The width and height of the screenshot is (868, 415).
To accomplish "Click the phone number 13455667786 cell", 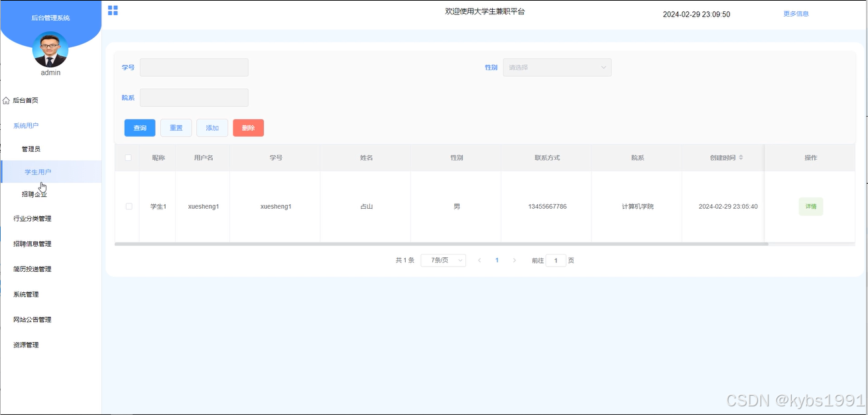I will point(547,207).
